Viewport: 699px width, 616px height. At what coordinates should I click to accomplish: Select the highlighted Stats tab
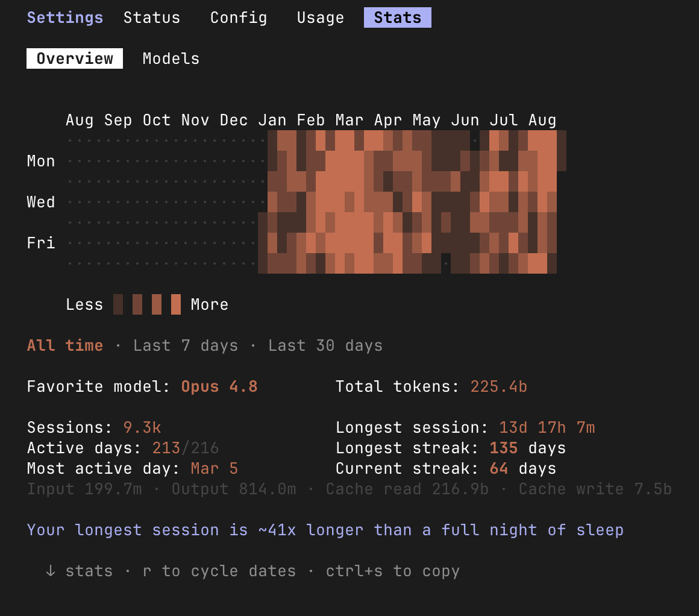[398, 17]
